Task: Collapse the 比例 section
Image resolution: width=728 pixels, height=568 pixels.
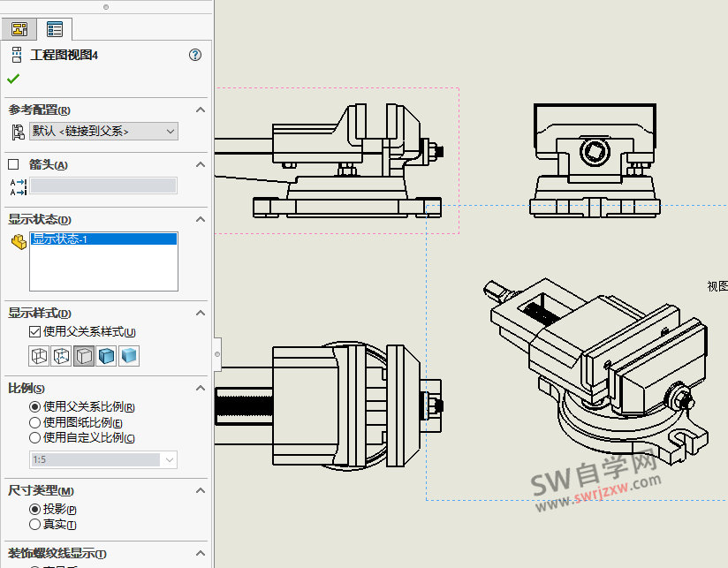Action: coord(201,387)
